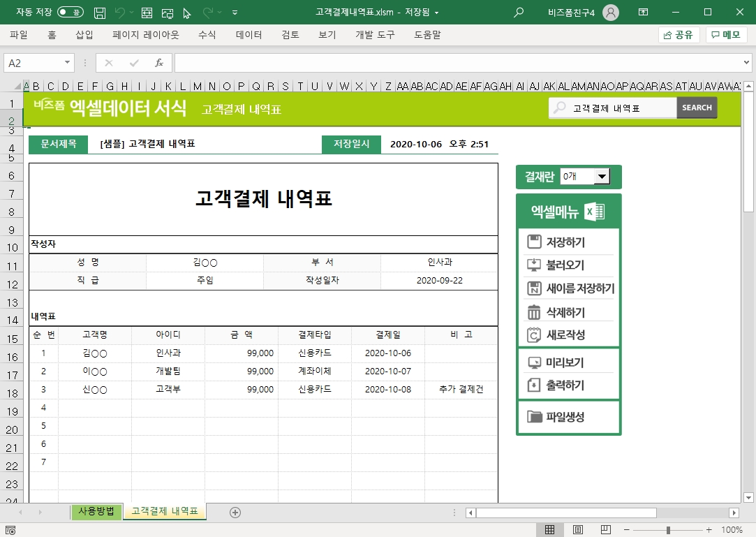The height and width of the screenshot is (537, 756).
Task: Click the 저장하기 save icon in Excel menu
Action: [x=535, y=242]
